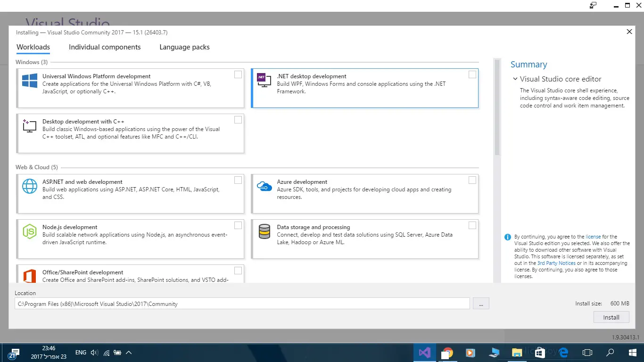The image size is (644, 362).
Task: Switch to the Individual components tab
Action: click(x=105, y=47)
